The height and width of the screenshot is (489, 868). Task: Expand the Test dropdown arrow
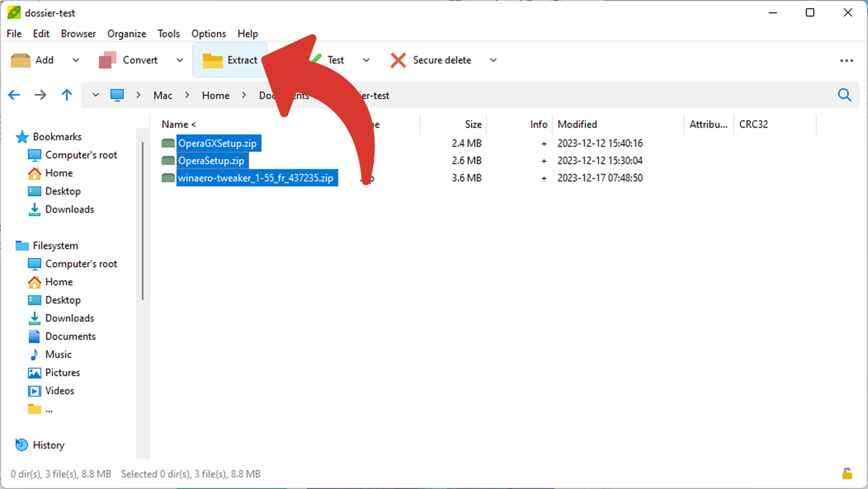[366, 60]
